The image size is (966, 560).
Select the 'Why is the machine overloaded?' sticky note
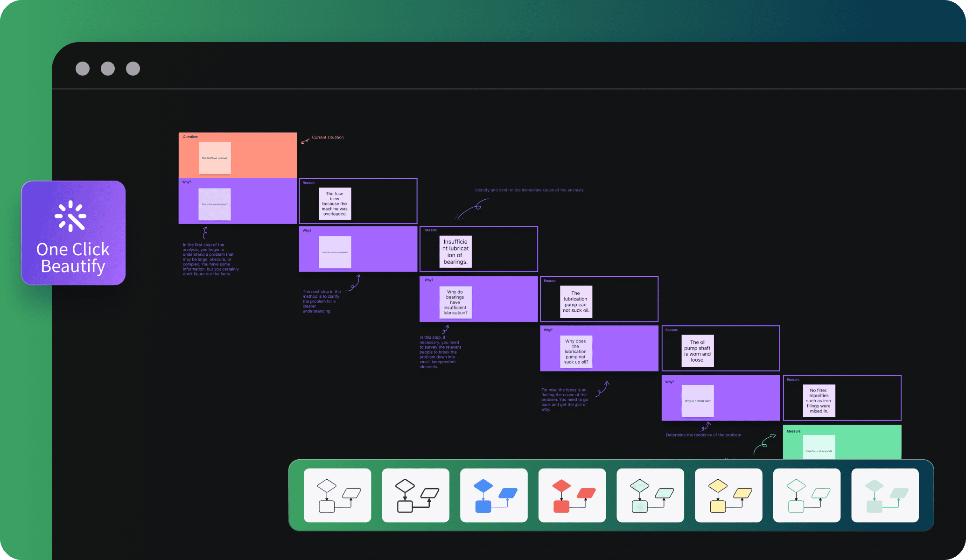coord(335,252)
